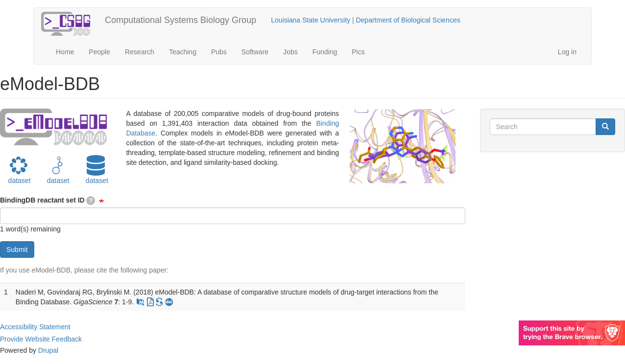Screen dimensions: 625x364
Task: Open the DOI icon in citation
Action: pyautogui.click(x=169, y=302)
